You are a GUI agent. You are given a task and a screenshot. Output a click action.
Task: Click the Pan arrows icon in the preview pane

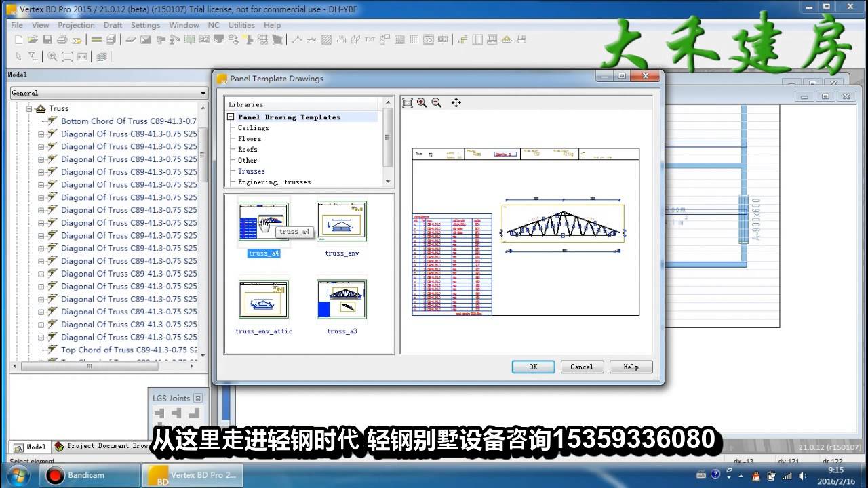click(456, 103)
